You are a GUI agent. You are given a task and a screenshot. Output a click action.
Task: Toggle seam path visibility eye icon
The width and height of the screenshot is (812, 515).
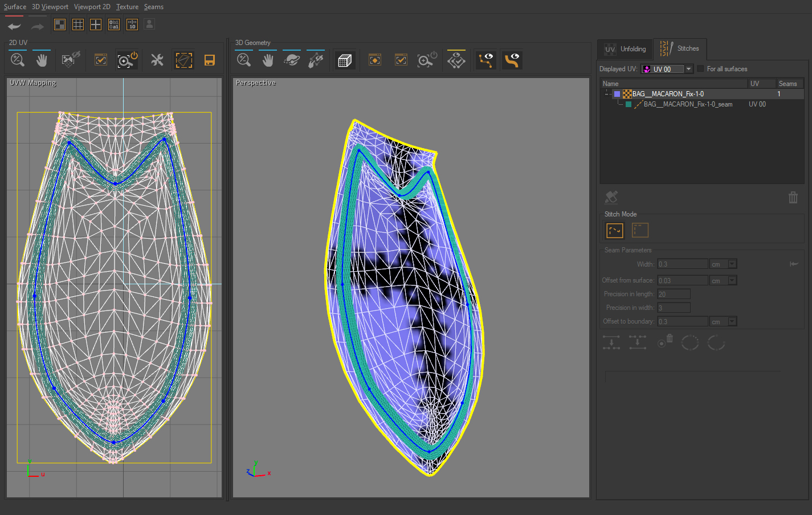click(x=485, y=60)
